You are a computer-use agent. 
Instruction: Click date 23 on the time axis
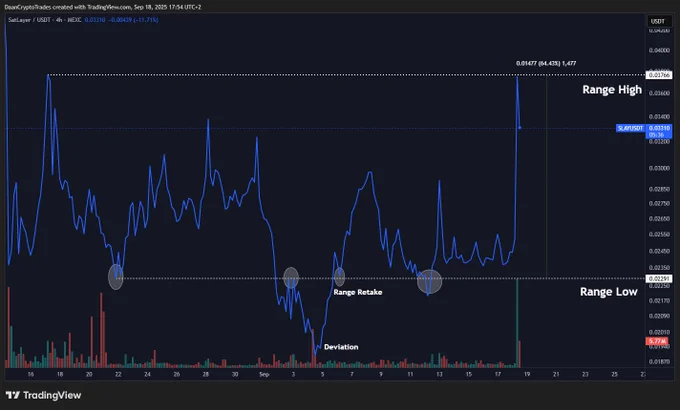point(585,374)
